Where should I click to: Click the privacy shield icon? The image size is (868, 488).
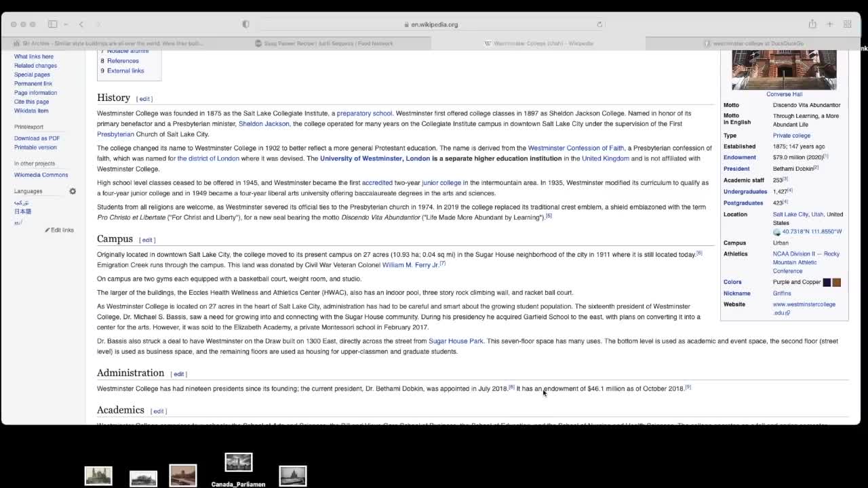pos(245,24)
